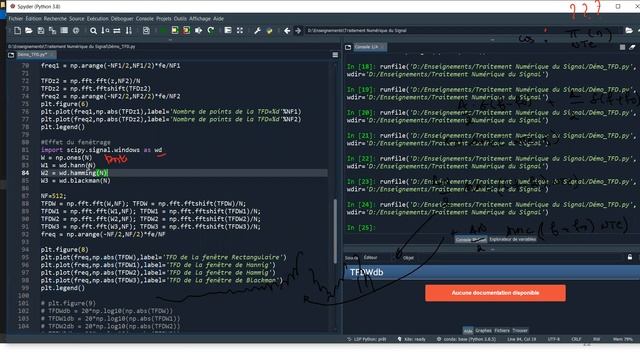Click the CRLF line ending indicator

click(x=576, y=340)
